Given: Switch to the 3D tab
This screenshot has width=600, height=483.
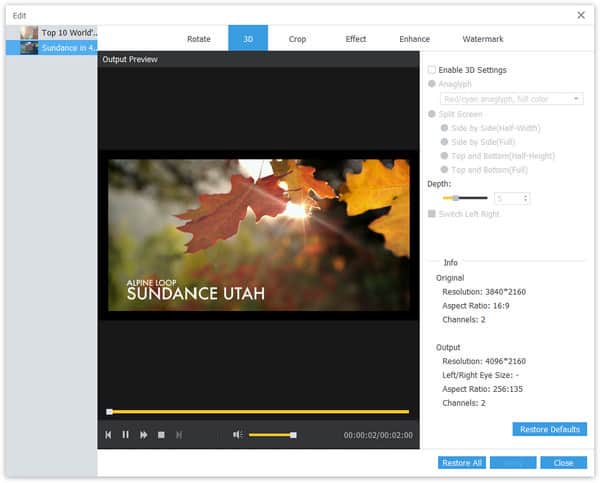Looking at the screenshot, I should pos(248,38).
